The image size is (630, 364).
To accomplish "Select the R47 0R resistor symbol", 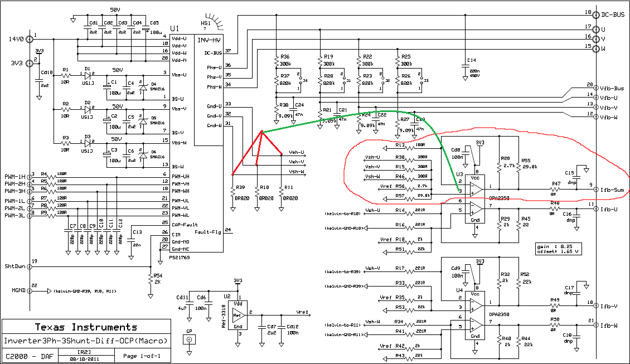I will (556, 189).
